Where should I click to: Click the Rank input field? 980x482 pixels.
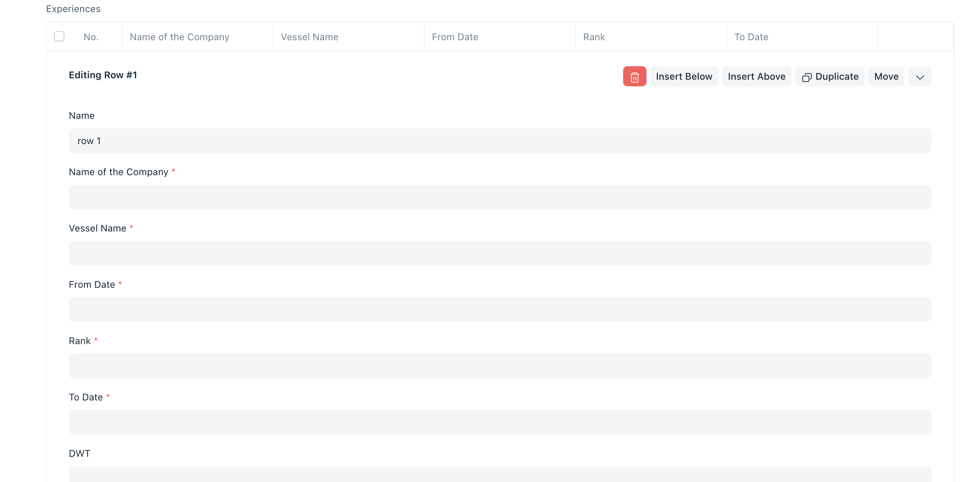(x=500, y=366)
